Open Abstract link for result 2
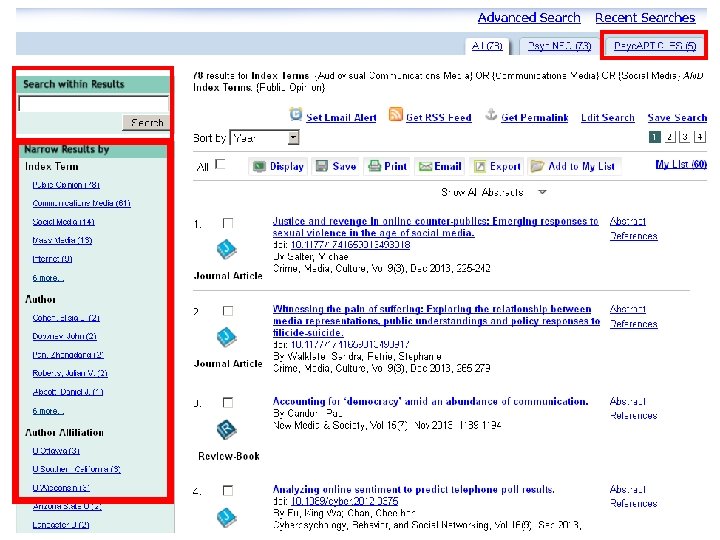The height and width of the screenshot is (540, 720). tap(628, 309)
